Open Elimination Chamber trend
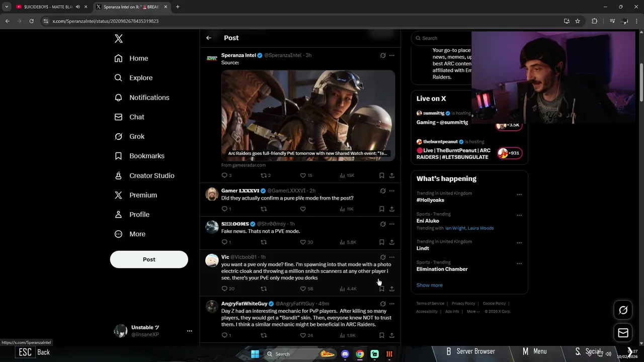The width and height of the screenshot is (644, 362). (442, 269)
